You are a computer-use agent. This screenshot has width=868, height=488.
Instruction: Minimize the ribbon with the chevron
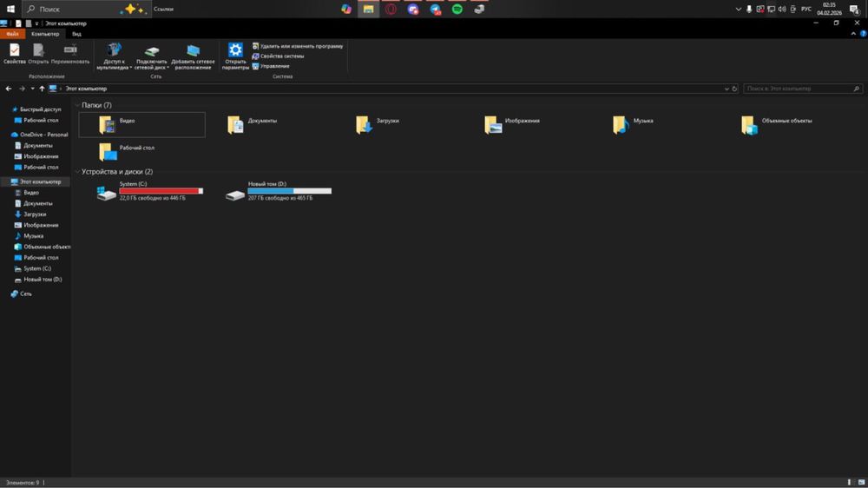pos(853,34)
